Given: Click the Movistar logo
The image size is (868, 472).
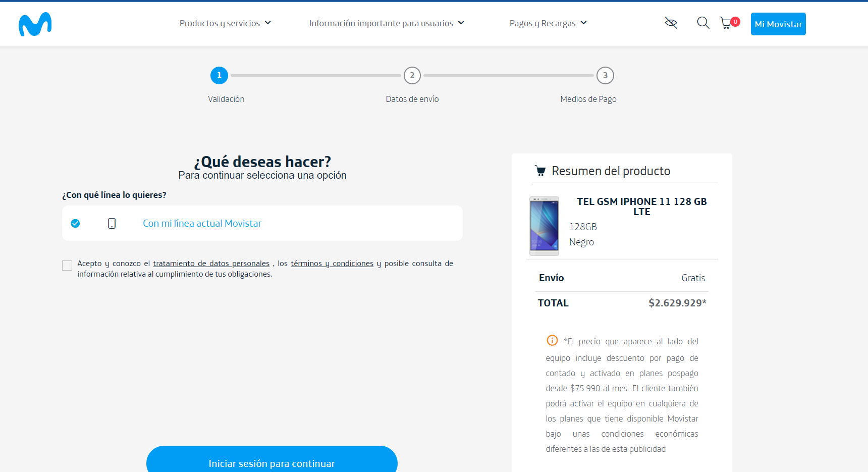Looking at the screenshot, I should 35,24.
